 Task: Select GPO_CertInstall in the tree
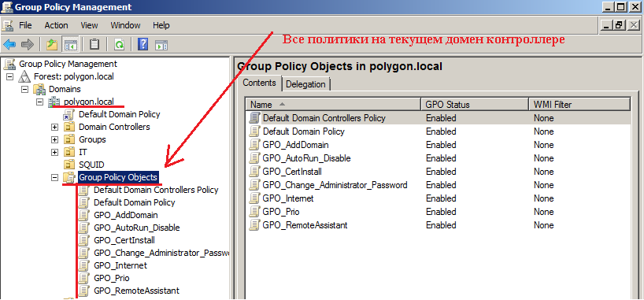[x=124, y=240]
